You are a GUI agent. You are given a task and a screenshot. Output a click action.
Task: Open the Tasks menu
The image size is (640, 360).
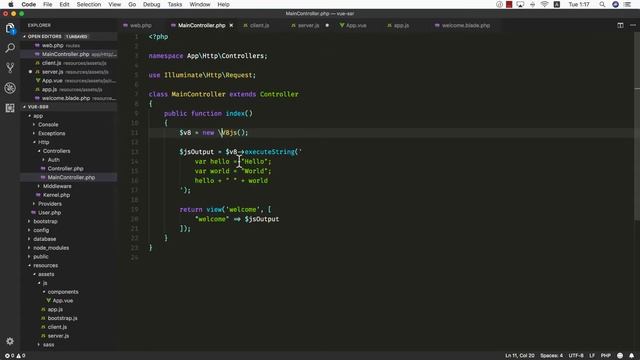click(175, 4)
